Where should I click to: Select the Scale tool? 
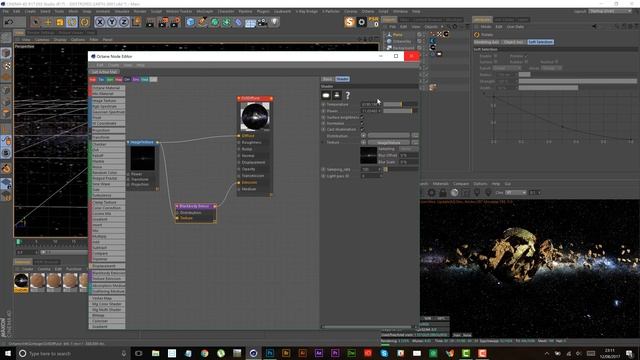60,22
